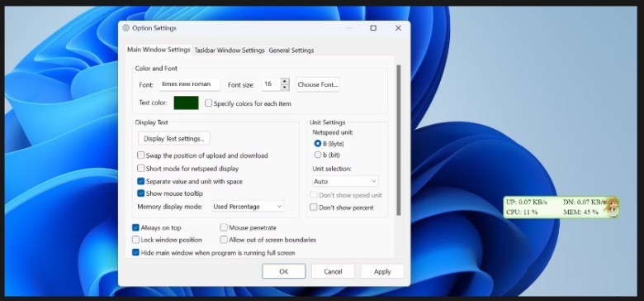Toggle Specify colors for each item

coord(209,103)
